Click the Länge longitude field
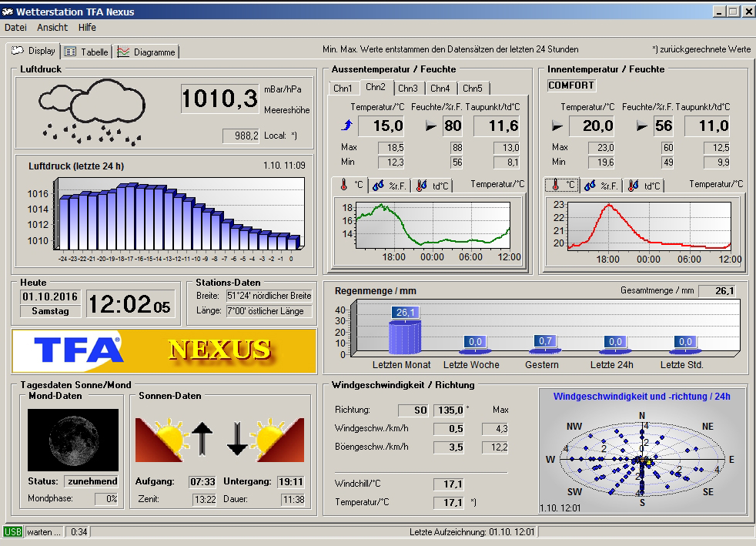The height and width of the screenshot is (546, 756). tap(269, 311)
